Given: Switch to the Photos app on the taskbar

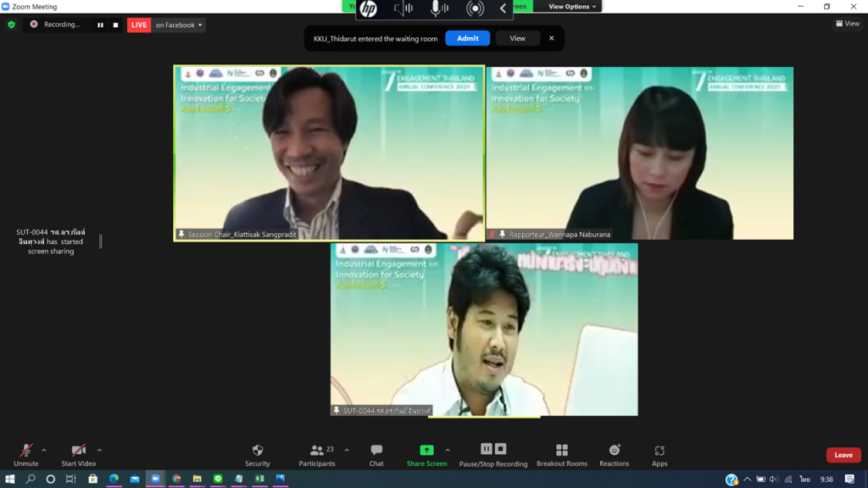Looking at the screenshot, I should point(281,479).
